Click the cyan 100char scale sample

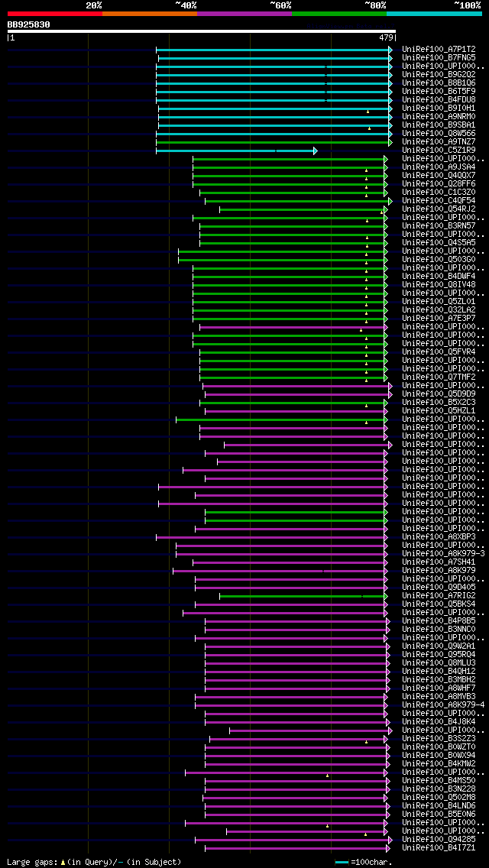(x=342, y=862)
